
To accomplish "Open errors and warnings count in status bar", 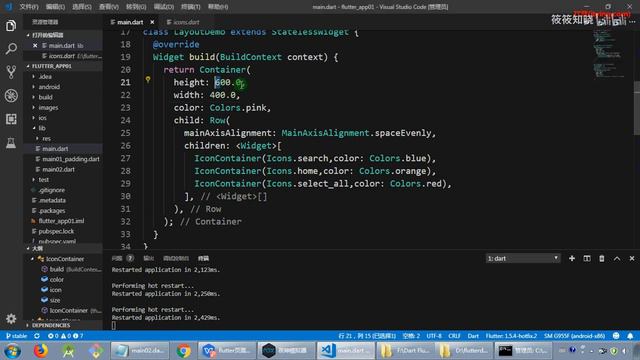I will coord(65,336).
